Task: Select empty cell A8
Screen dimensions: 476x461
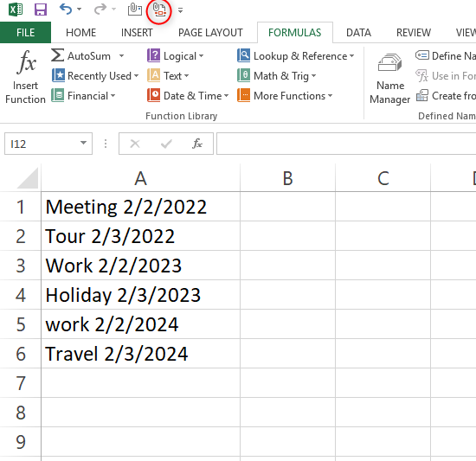Action: (x=140, y=413)
